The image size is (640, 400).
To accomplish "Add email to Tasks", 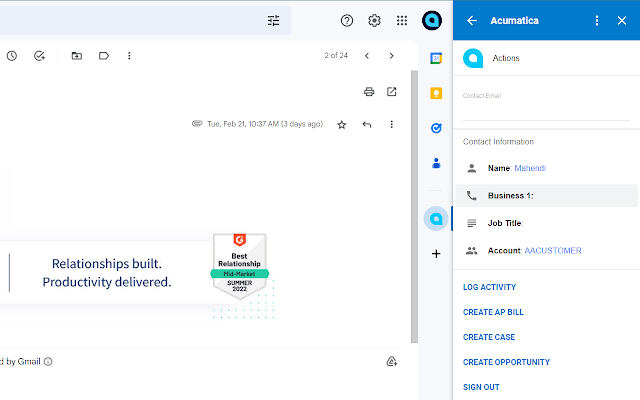I will (39, 56).
